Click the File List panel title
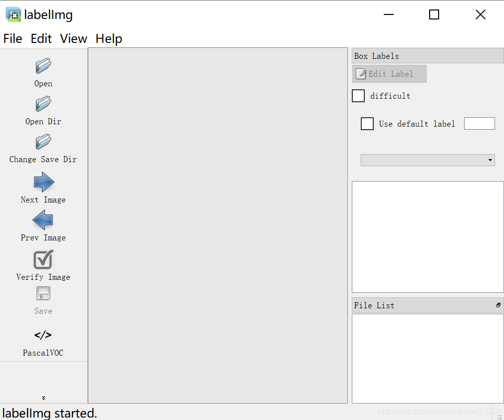Image resolution: width=504 pixels, height=420 pixels. coord(374,305)
